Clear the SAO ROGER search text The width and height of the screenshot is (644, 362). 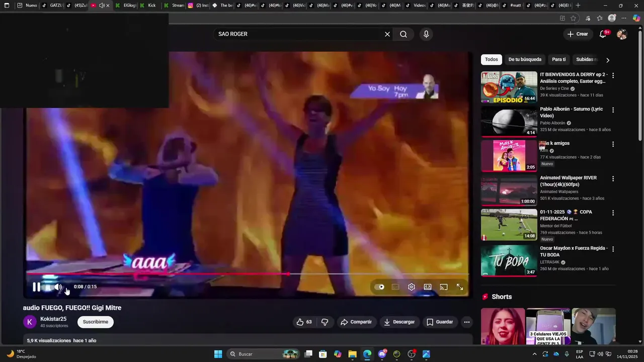coord(387,34)
